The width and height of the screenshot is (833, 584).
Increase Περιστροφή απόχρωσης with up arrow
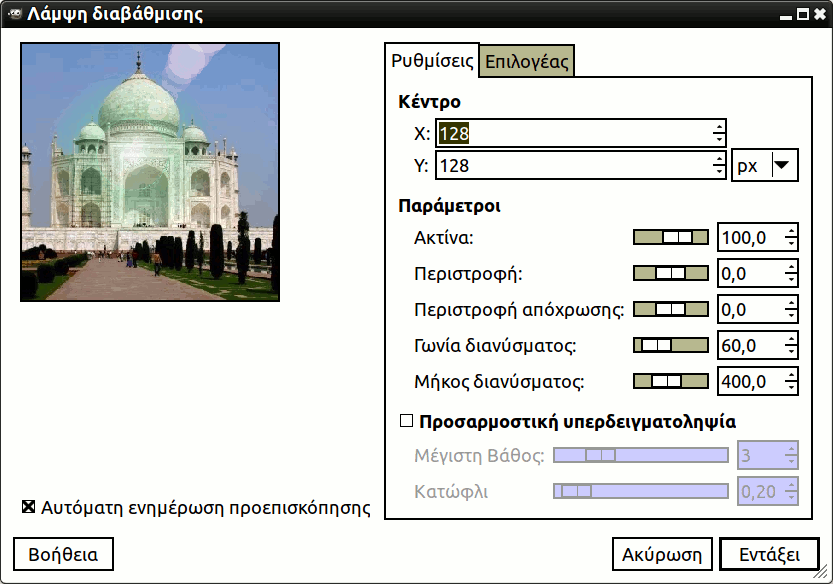[x=791, y=304]
